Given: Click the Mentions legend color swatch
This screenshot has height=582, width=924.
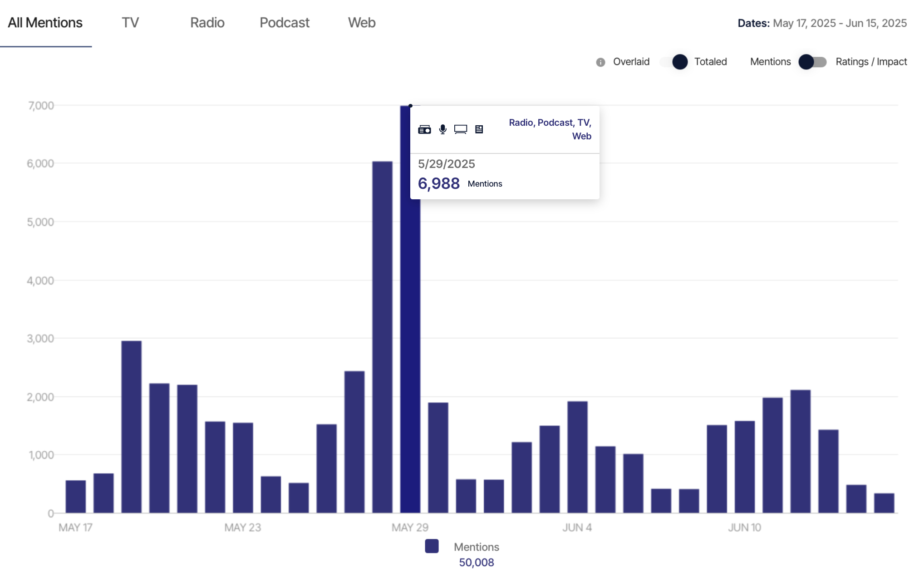Looking at the screenshot, I should coord(432,546).
